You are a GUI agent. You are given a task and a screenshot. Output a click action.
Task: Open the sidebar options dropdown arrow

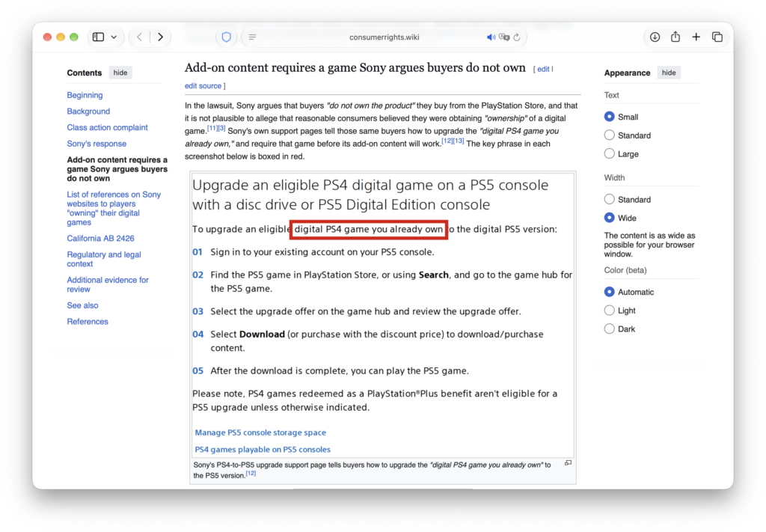tap(114, 37)
